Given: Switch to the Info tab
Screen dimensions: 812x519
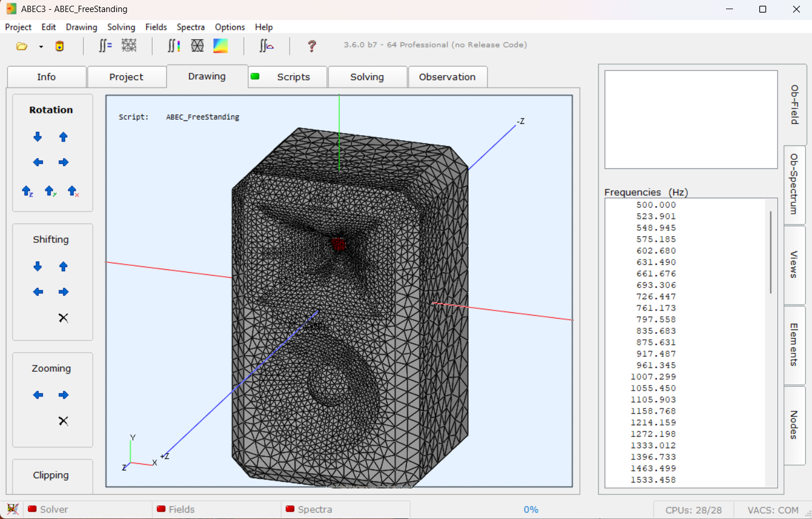Looking at the screenshot, I should [x=46, y=77].
